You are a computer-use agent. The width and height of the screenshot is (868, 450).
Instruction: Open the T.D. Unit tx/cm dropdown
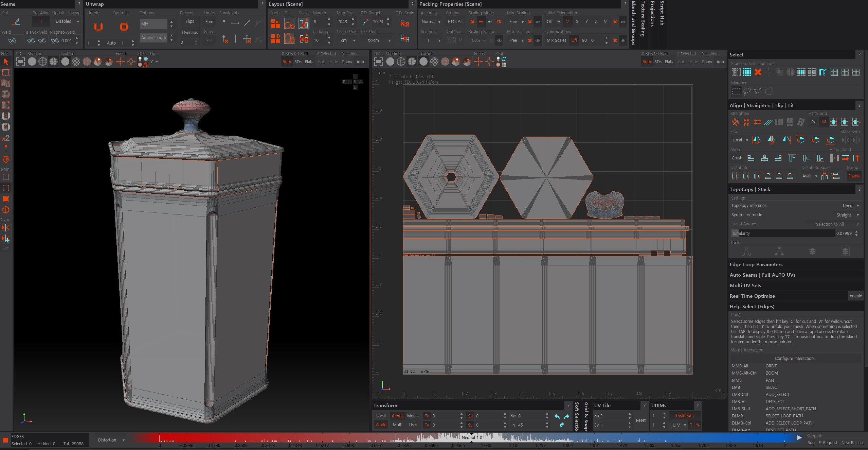tap(376, 40)
